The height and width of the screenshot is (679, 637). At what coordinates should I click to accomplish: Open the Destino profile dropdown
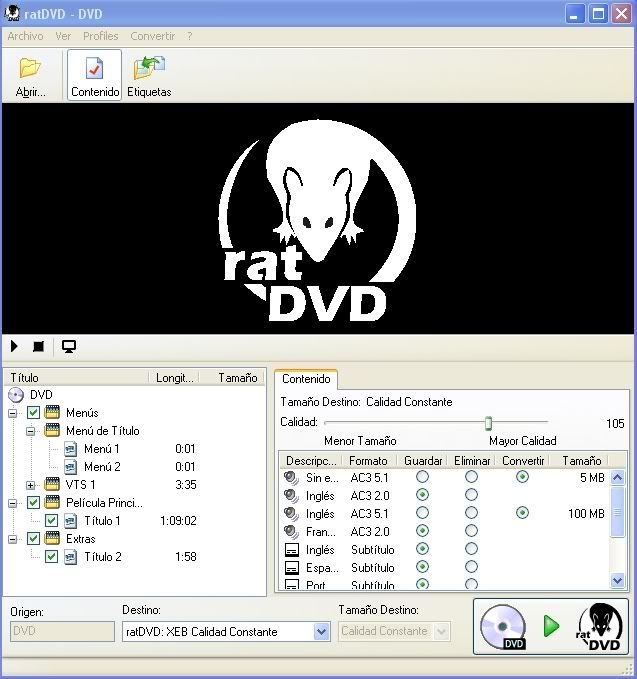[x=321, y=632]
